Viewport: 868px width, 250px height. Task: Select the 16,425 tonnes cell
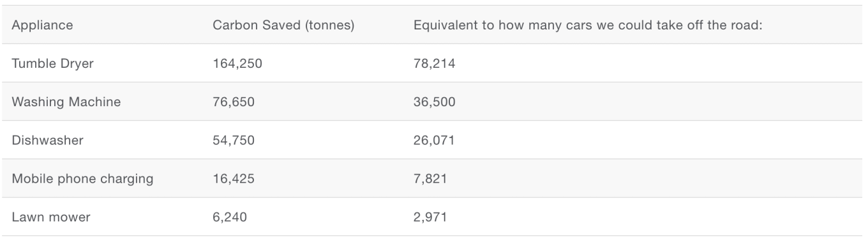click(x=234, y=178)
